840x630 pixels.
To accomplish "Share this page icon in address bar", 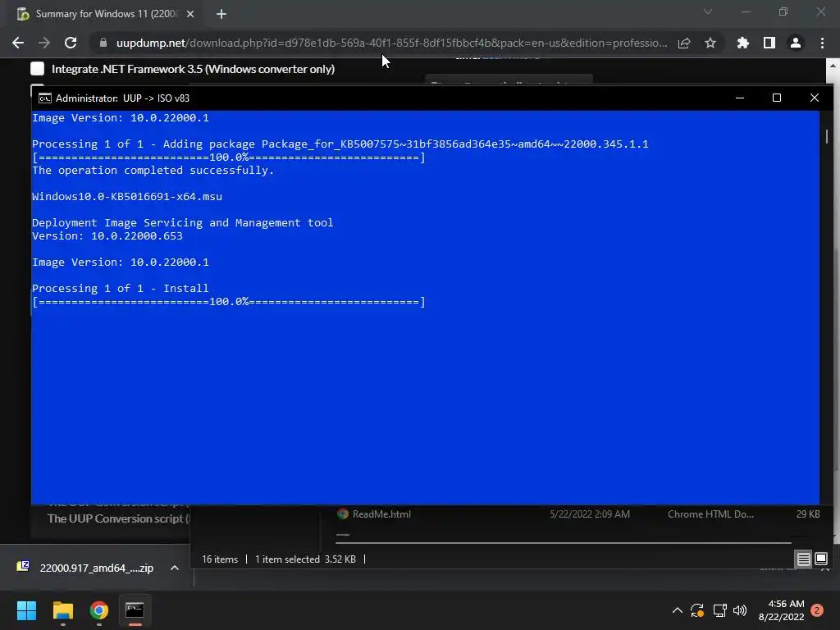I will coord(683,43).
